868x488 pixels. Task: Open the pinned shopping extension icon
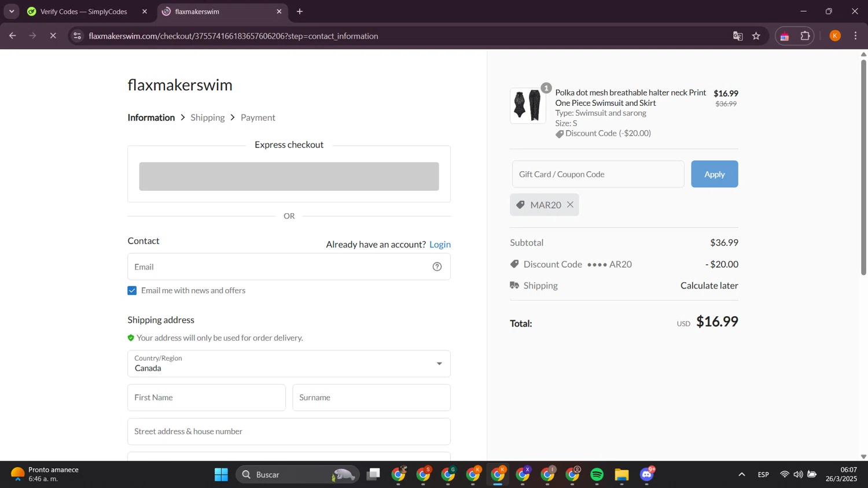click(785, 36)
